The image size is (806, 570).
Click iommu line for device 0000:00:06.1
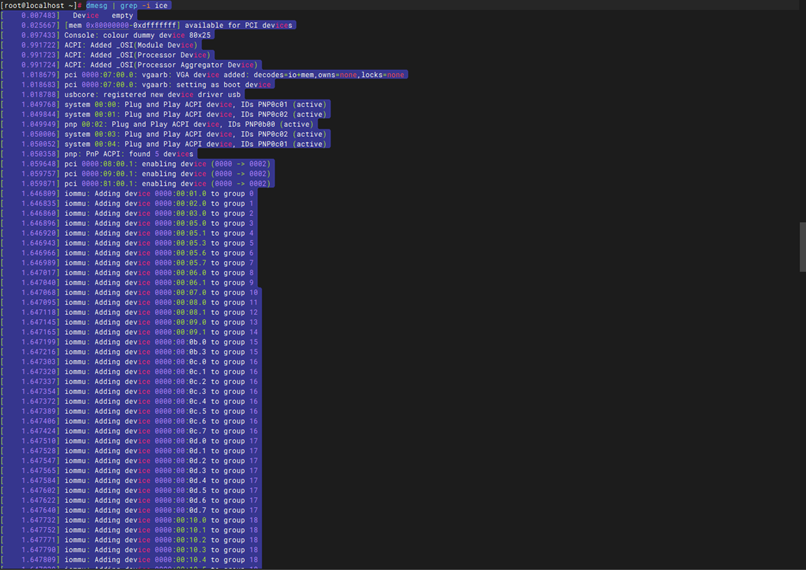click(129, 283)
